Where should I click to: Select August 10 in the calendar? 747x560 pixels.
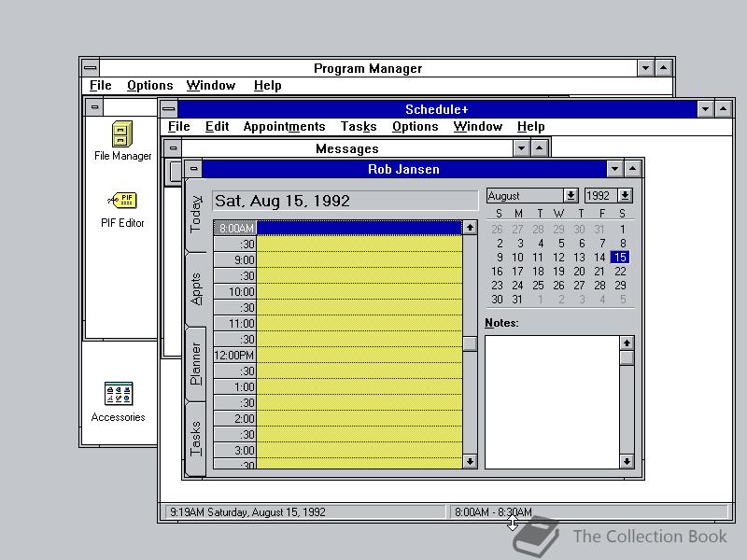517,258
